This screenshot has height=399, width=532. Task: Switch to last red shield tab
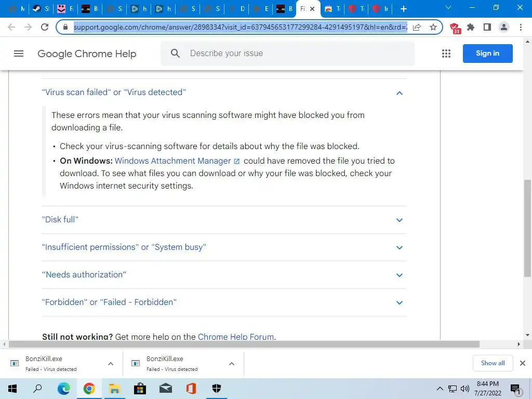click(x=380, y=9)
